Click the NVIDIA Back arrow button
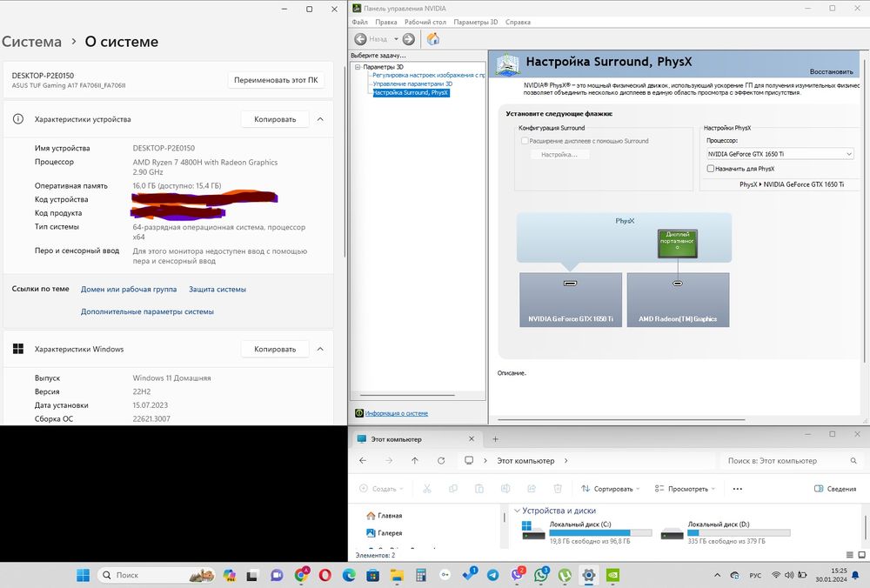Screen dimensions: 870x588 [360, 39]
